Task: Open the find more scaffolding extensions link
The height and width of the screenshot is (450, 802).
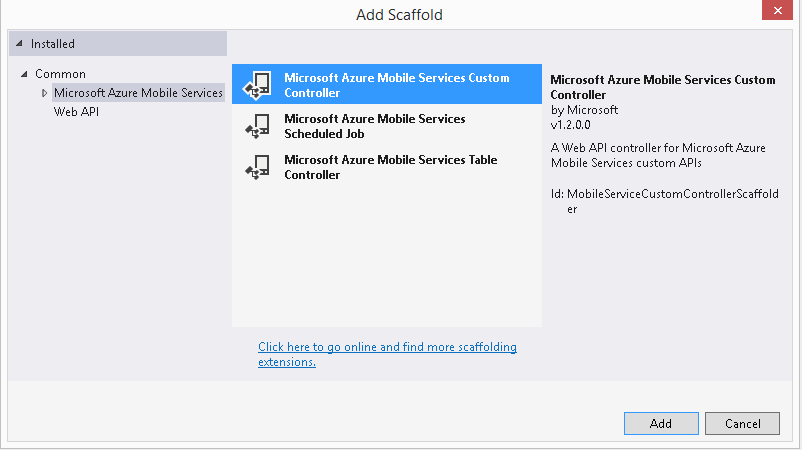Action: pos(387,354)
